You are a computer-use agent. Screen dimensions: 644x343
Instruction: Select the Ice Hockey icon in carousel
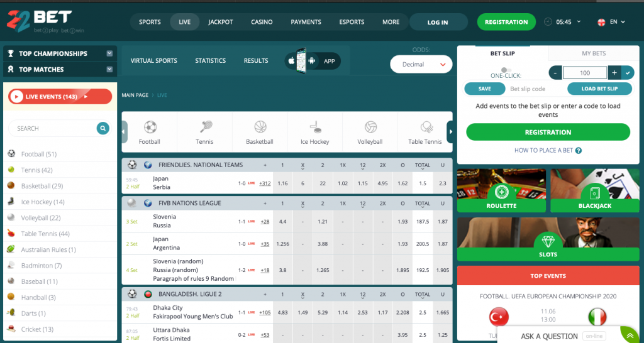click(315, 127)
